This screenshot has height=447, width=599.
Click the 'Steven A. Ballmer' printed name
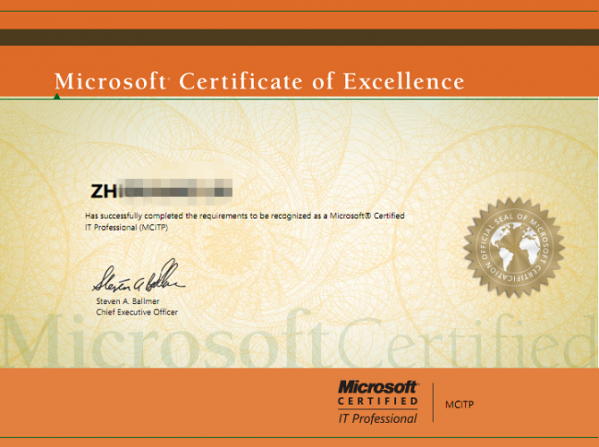(128, 301)
